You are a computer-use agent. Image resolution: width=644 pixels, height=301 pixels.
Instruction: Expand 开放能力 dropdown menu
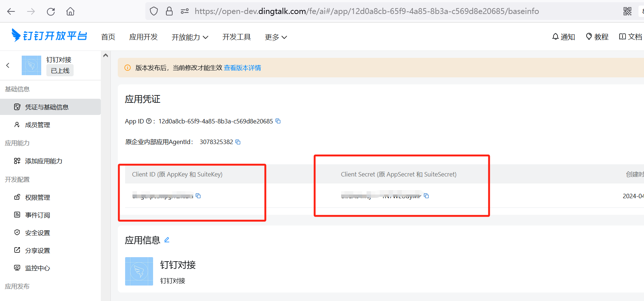[x=190, y=37]
